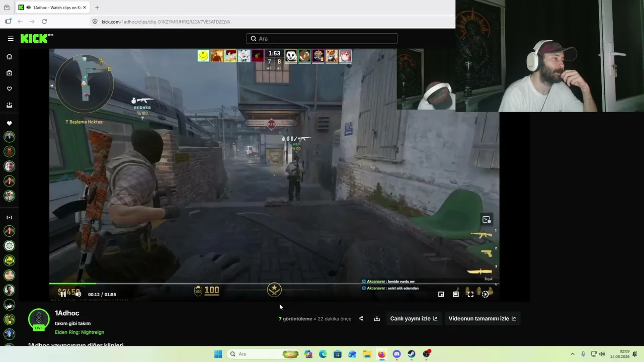The height and width of the screenshot is (362, 644).
Task: Mute the tab with the speaker icon
Action: click(x=29, y=8)
